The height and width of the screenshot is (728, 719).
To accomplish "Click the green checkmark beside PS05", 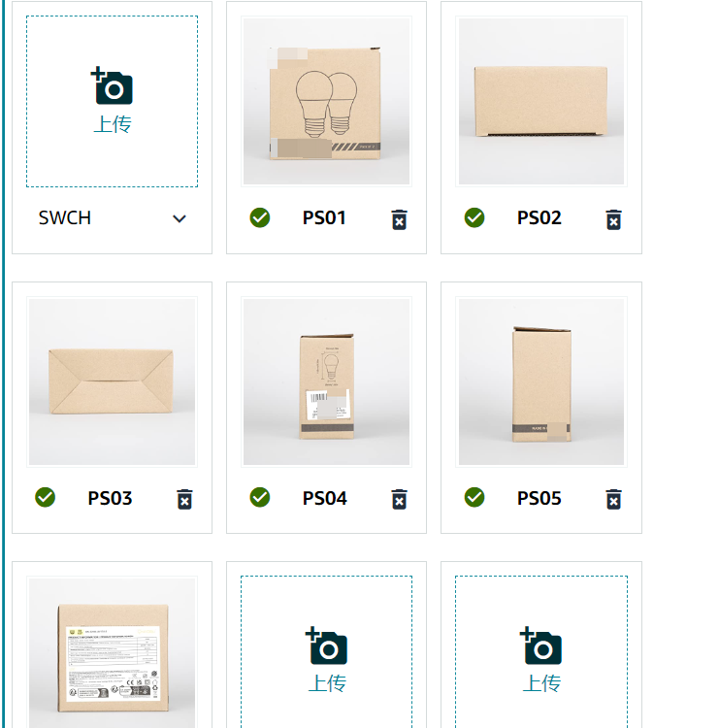I will coord(474,497).
